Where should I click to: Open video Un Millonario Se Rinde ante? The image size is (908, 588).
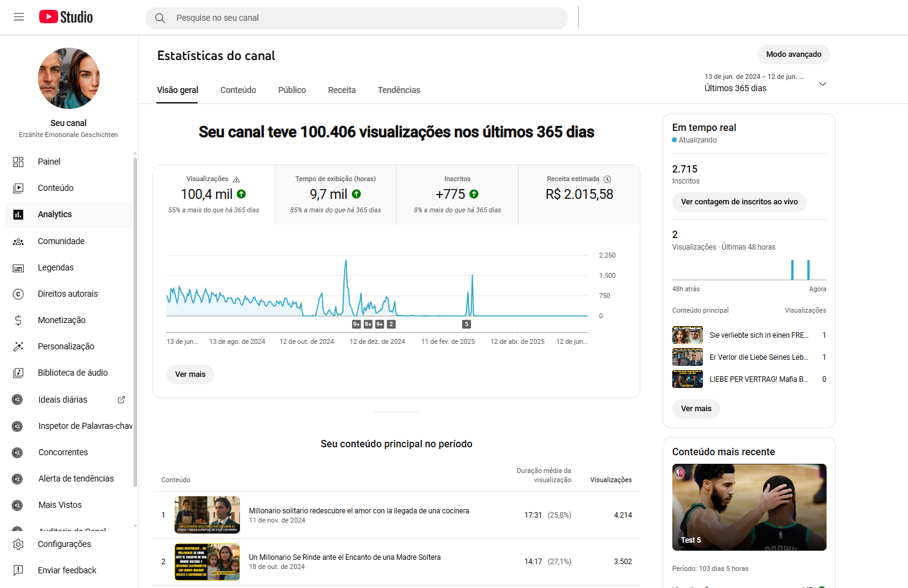(x=345, y=557)
